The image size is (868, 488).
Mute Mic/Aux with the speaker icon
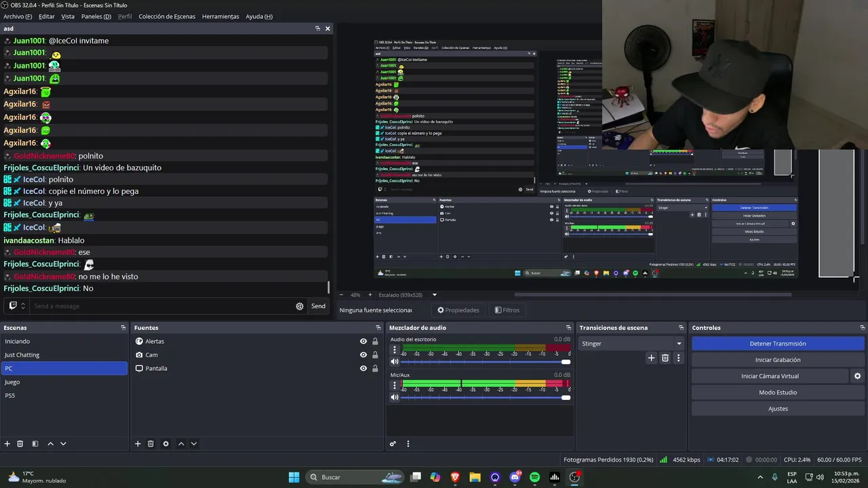pos(395,398)
